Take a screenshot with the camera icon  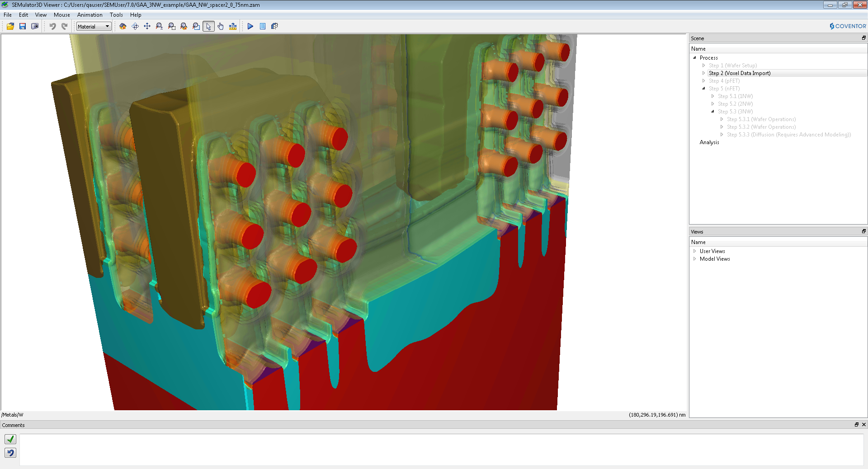pyautogui.click(x=35, y=26)
